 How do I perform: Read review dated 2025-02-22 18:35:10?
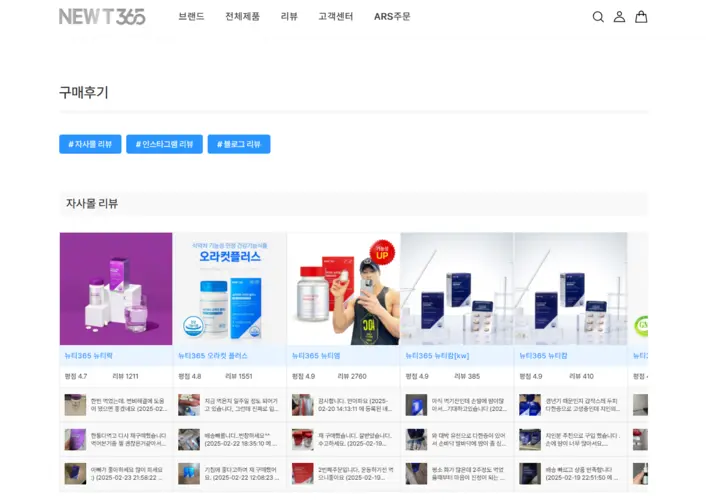pyautogui.click(x=242, y=440)
